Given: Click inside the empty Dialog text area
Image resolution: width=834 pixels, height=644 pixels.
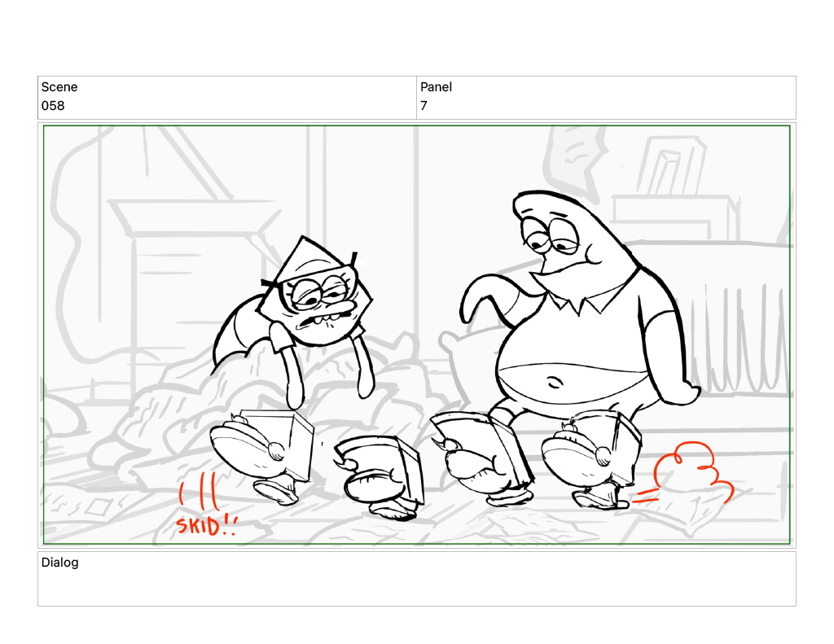Looking at the screenshot, I should [416, 586].
